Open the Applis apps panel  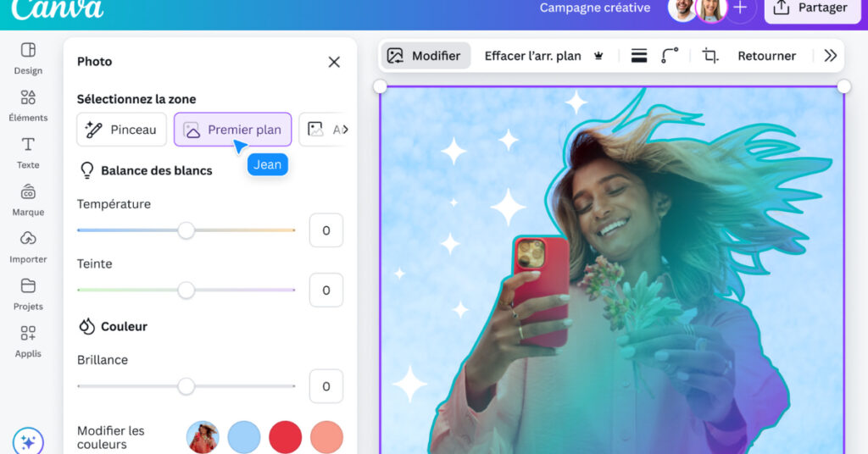(x=28, y=341)
